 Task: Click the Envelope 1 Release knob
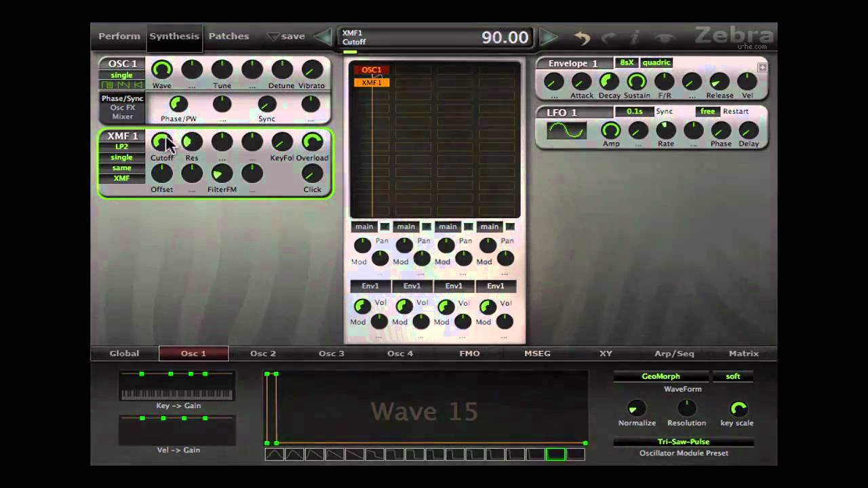719,81
